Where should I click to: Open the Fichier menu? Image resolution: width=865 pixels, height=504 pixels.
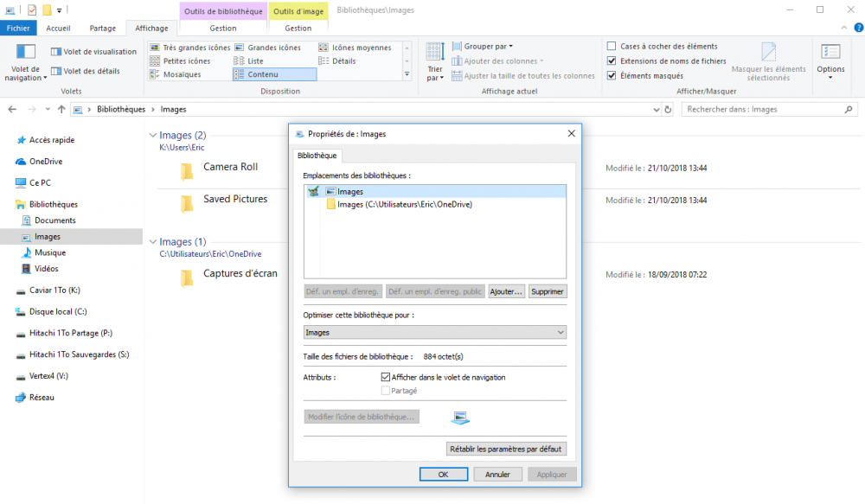pyautogui.click(x=18, y=29)
